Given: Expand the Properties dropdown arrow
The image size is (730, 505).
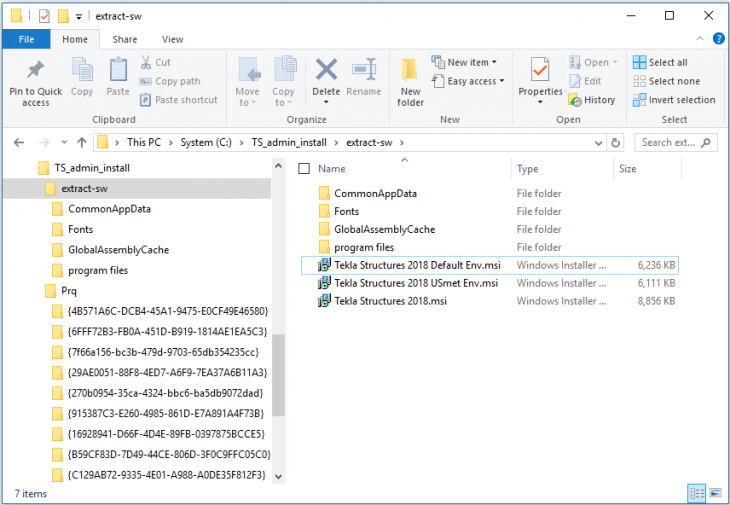Looking at the screenshot, I should pyautogui.click(x=540, y=102).
